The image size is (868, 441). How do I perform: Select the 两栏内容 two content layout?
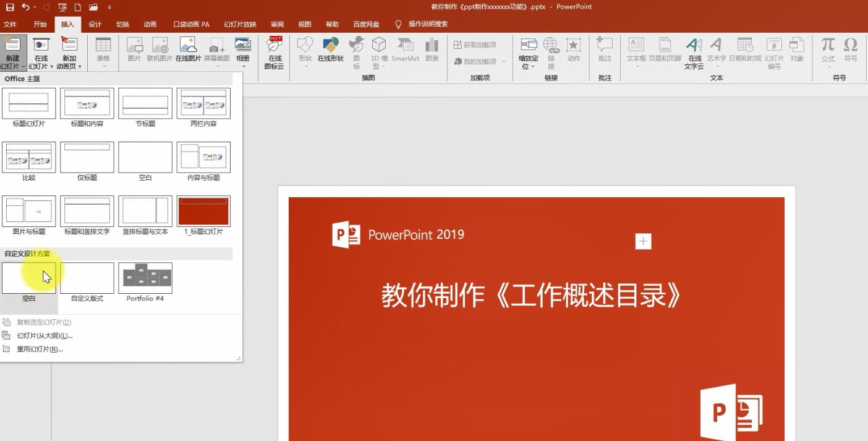click(203, 108)
